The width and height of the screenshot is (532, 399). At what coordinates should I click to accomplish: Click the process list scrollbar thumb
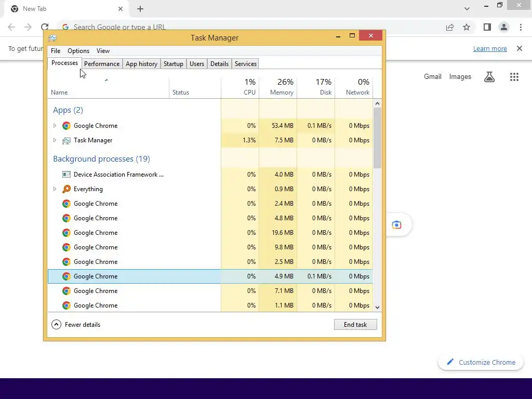(x=377, y=138)
